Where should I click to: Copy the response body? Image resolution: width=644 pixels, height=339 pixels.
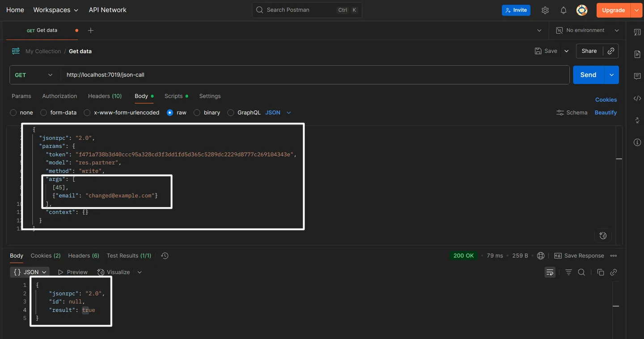tap(601, 272)
